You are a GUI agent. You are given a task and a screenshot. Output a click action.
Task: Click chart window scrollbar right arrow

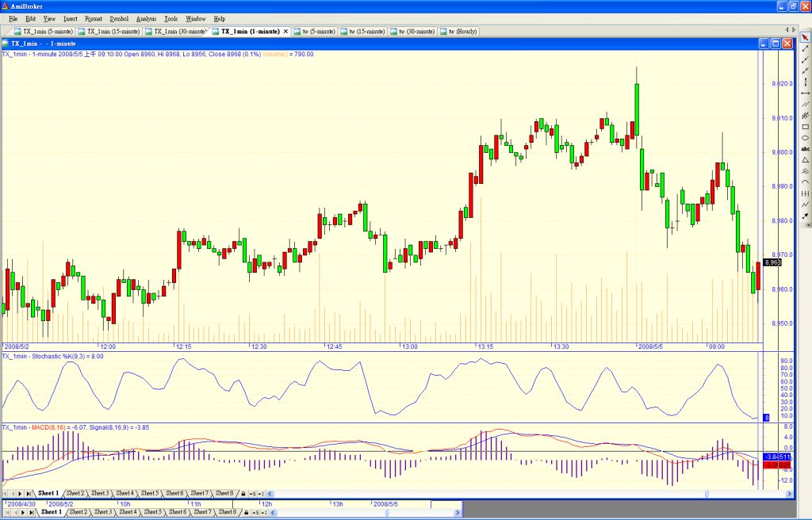coord(790,494)
